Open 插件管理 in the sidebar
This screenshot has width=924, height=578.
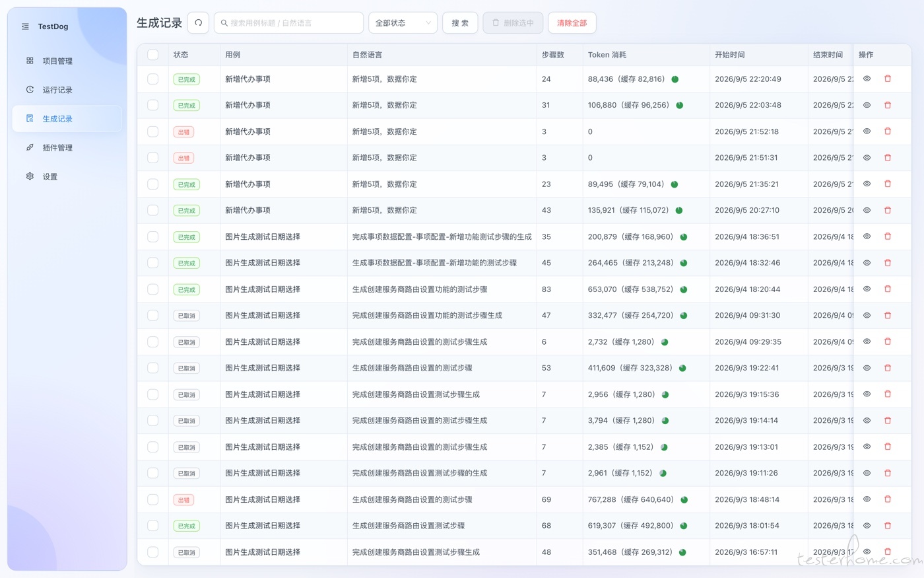tap(67, 148)
